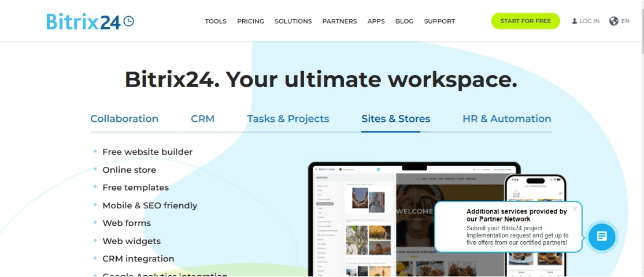The width and height of the screenshot is (644, 277).
Task: Visit the BLOG page
Action: [405, 21]
